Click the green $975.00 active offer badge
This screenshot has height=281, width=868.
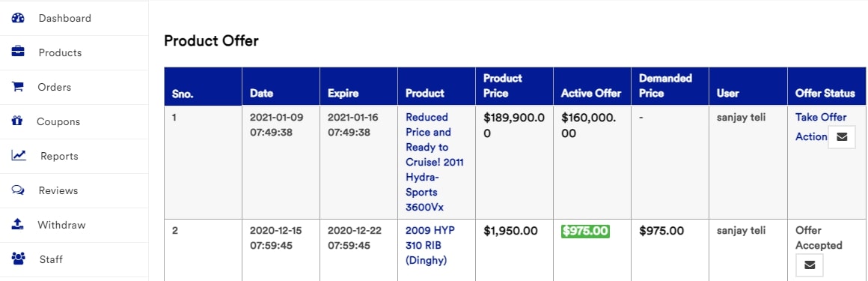(x=585, y=231)
